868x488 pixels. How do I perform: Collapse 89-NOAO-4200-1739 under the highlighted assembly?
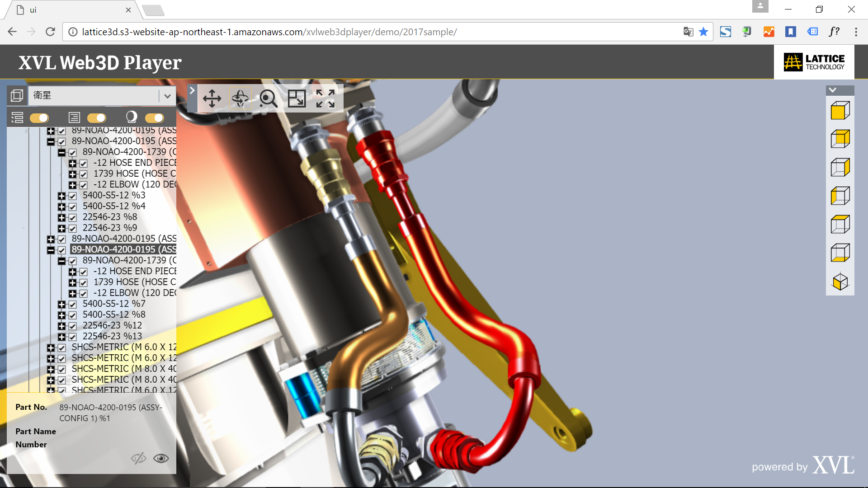click(62, 261)
